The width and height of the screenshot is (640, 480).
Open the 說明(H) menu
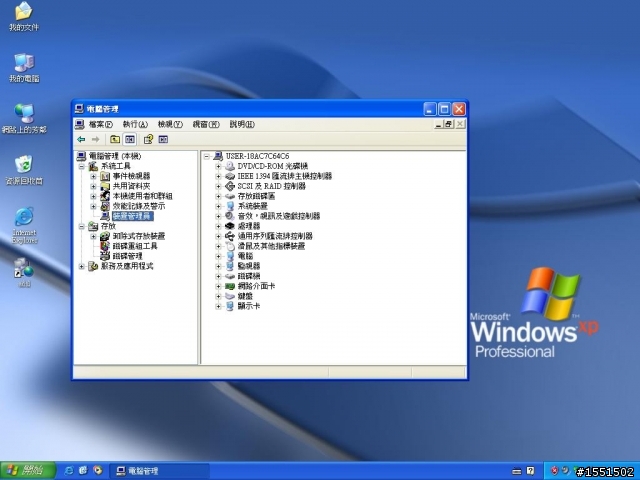pos(242,124)
